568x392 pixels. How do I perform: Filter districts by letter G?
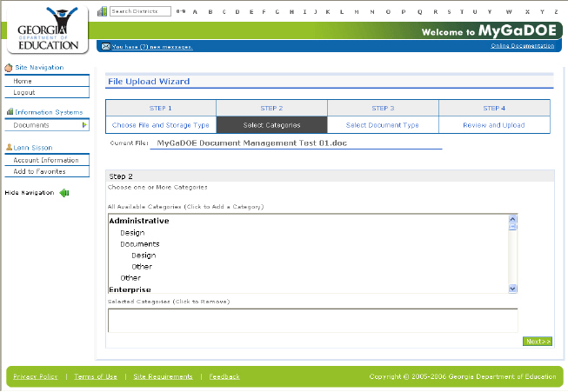[277, 11]
